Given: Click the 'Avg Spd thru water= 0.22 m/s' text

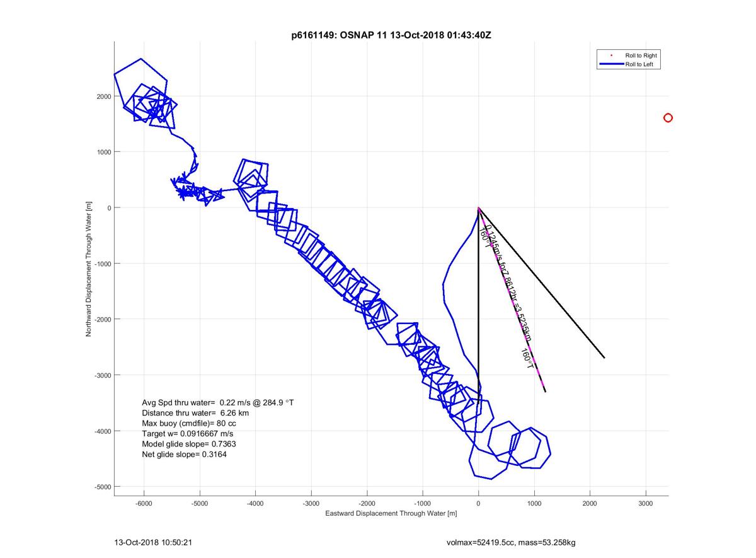Looking at the screenshot, I should coord(218,402).
